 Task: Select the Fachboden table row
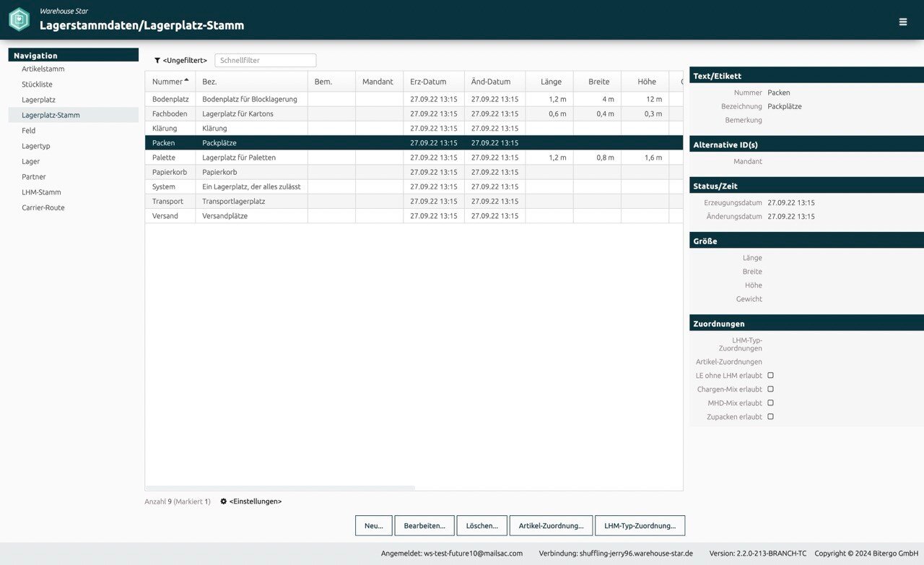[414, 113]
